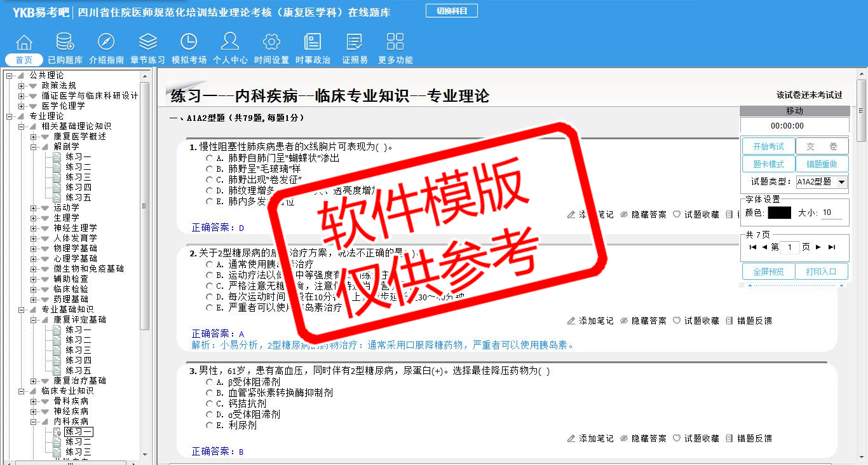868x465 pixels.
Task: Click the black font color swatch
Action: pyautogui.click(x=779, y=213)
